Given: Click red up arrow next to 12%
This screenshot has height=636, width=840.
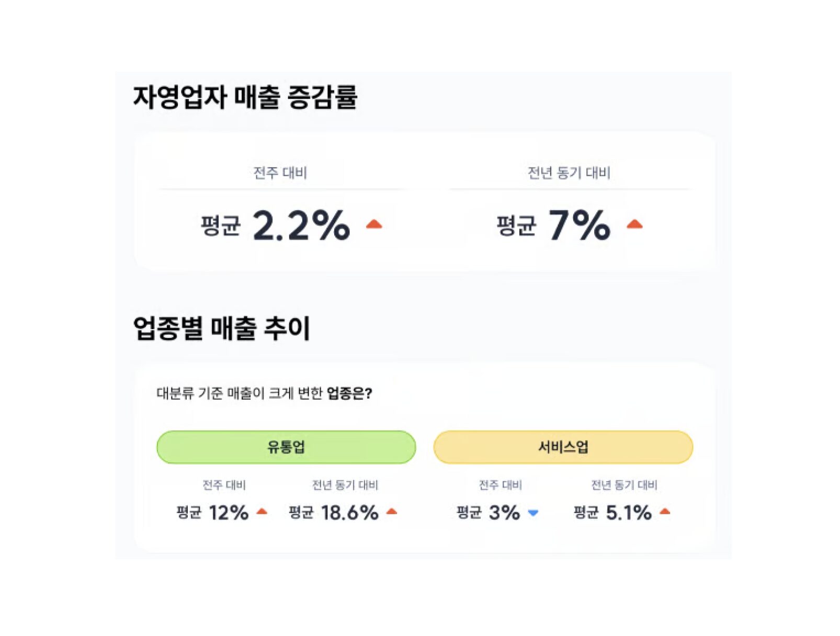Looking at the screenshot, I should point(262,512).
